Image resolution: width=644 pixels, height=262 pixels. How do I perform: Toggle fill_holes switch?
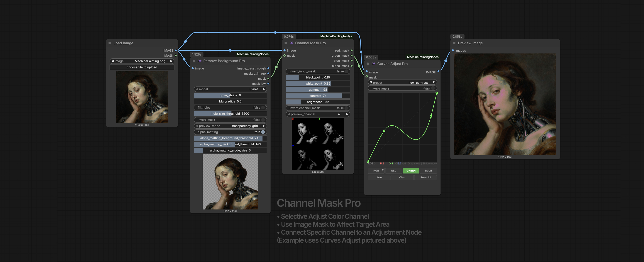click(x=263, y=108)
